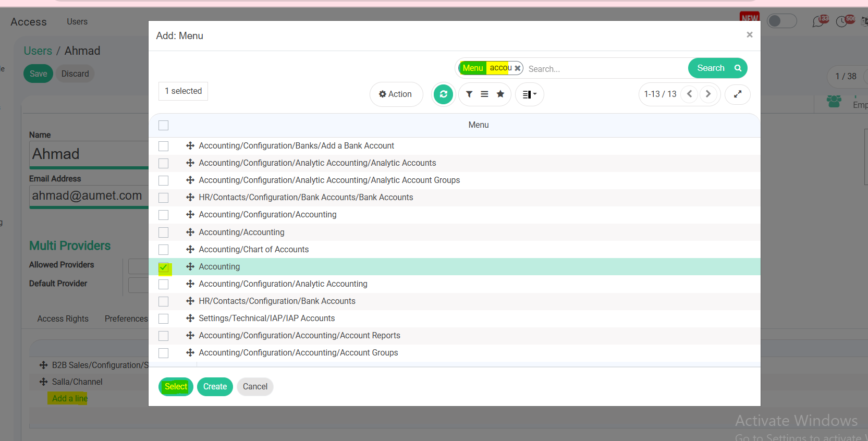The height and width of the screenshot is (441, 868).
Task: Click the Discard button
Action: click(x=75, y=74)
